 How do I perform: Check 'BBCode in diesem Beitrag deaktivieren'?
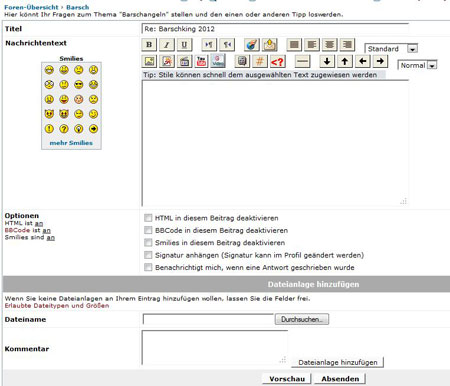click(x=148, y=230)
